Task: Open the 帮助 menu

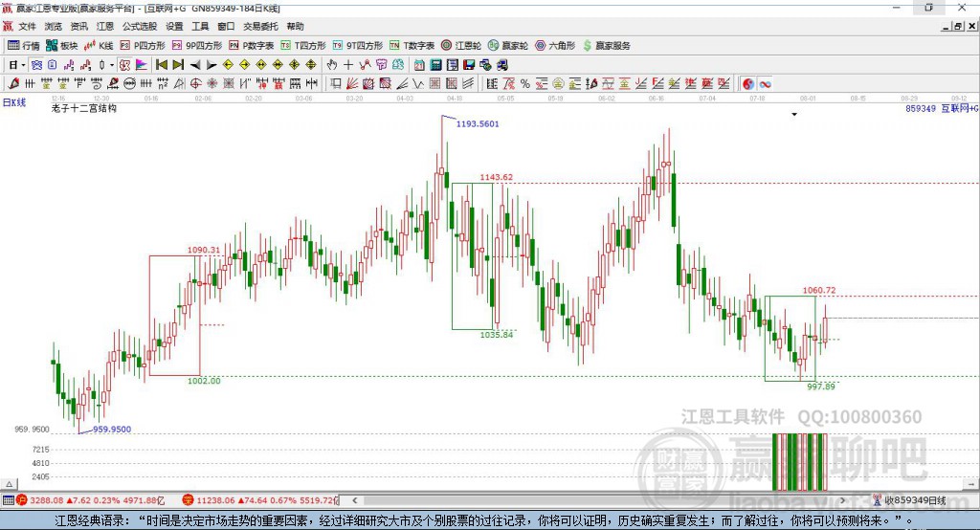Action: [295, 26]
